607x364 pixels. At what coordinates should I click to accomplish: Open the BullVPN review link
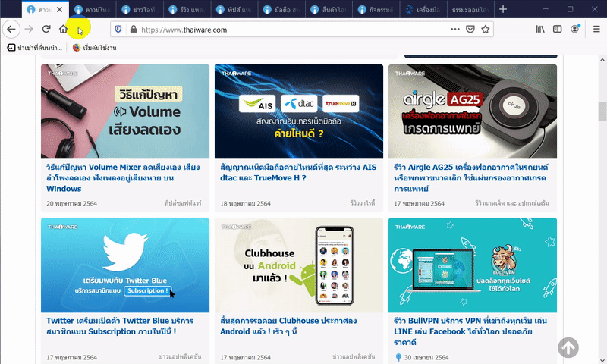pos(470,331)
